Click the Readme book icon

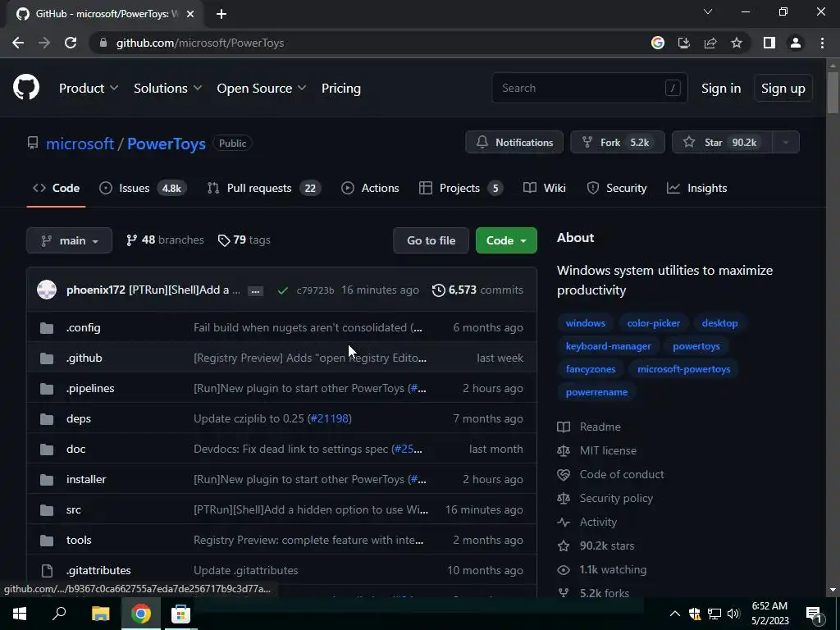564,427
